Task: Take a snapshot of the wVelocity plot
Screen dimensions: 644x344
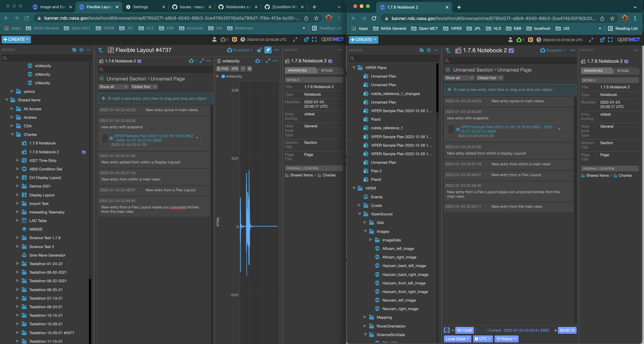Action: pyautogui.click(x=258, y=61)
